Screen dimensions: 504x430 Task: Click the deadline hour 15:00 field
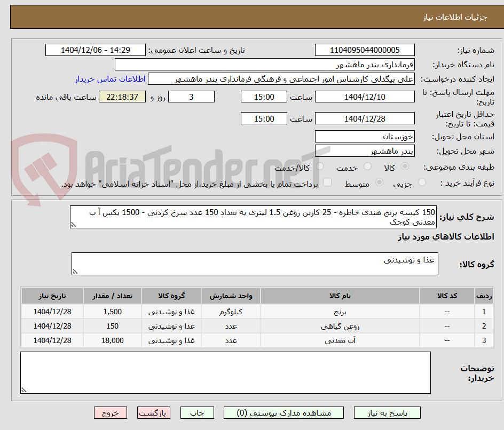tap(264, 97)
